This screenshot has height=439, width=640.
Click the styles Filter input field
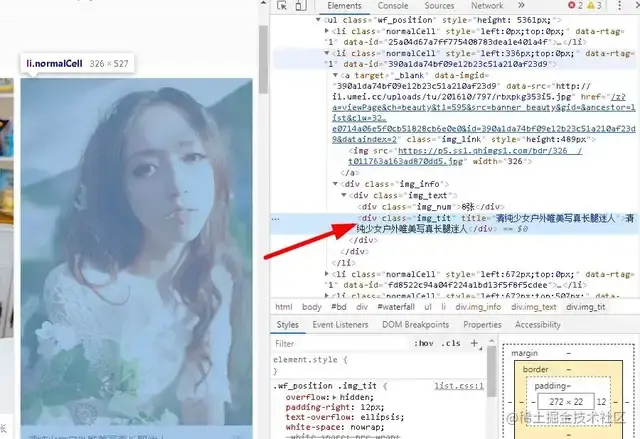(x=341, y=344)
